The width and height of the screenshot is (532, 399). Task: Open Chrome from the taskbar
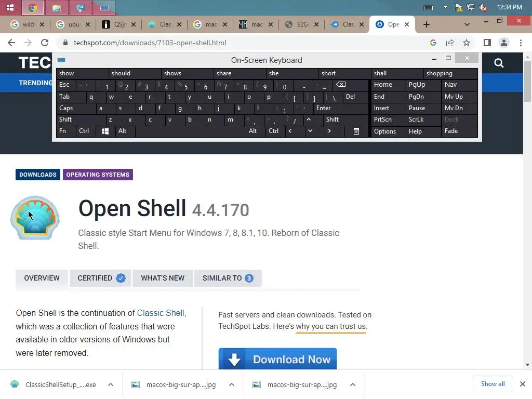tap(33, 7)
